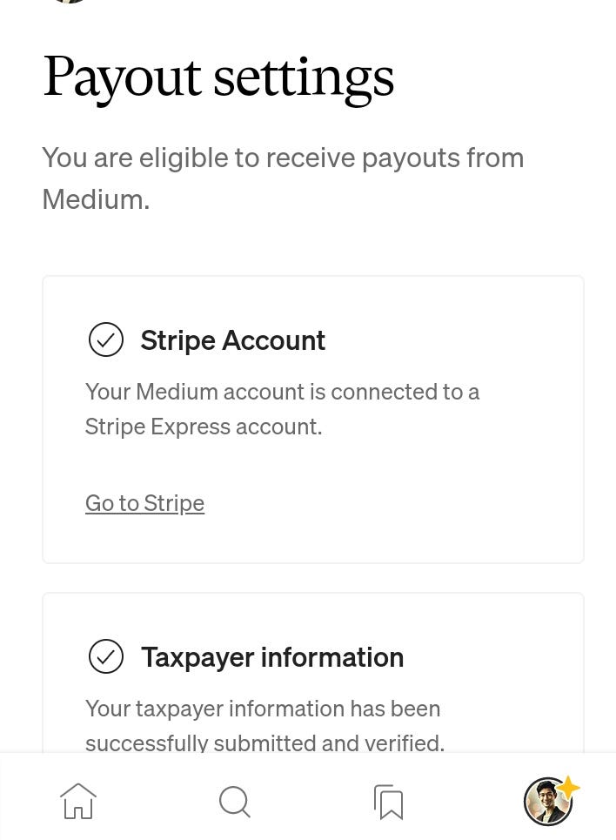The width and height of the screenshot is (616, 840).
Task: Tap the bottom navigation bar area
Action: point(308,801)
